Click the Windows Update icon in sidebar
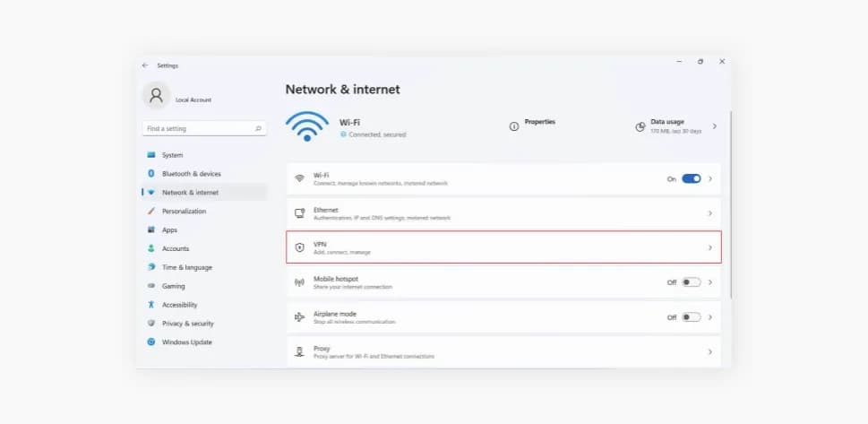868x424 pixels. click(x=151, y=342)
